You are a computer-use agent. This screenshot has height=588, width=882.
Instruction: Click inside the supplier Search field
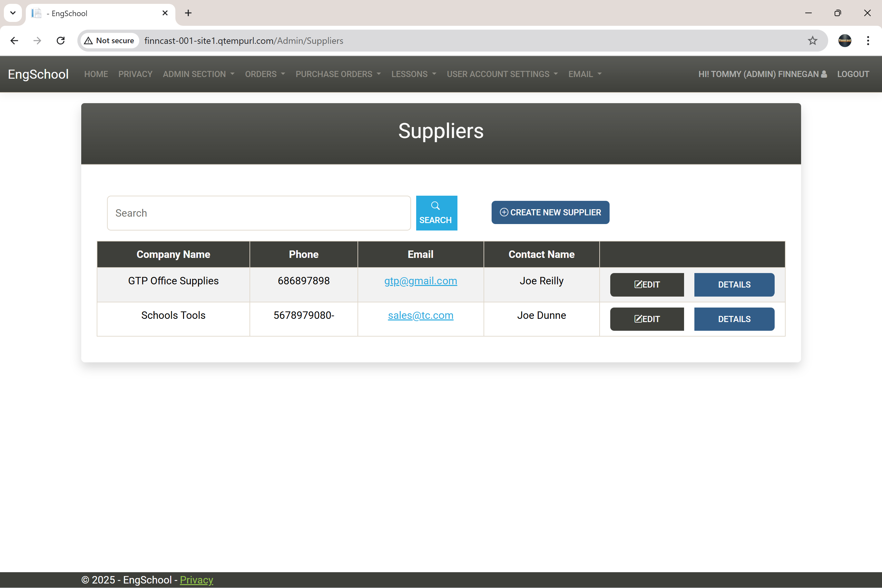[x=258, y=213]
